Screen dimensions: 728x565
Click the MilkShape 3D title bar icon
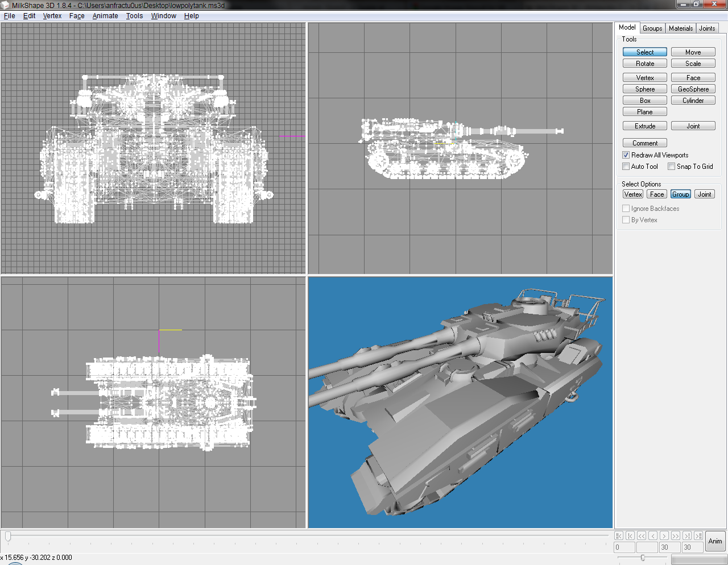[5, 5]
